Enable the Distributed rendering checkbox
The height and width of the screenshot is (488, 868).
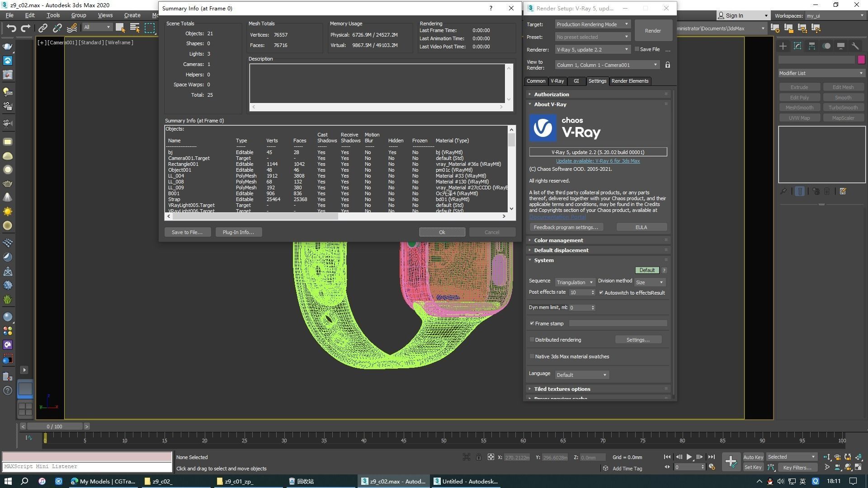click(x=532, y=340)
